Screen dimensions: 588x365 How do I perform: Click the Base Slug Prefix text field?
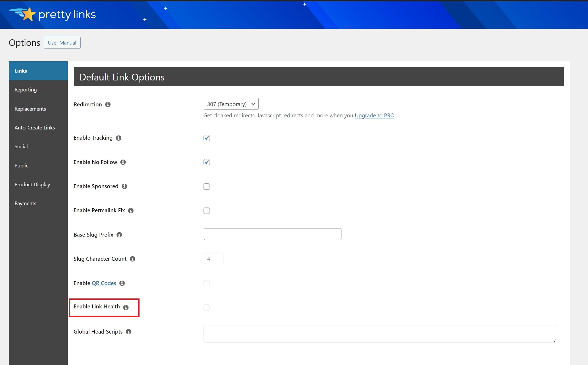click(272, 234)
